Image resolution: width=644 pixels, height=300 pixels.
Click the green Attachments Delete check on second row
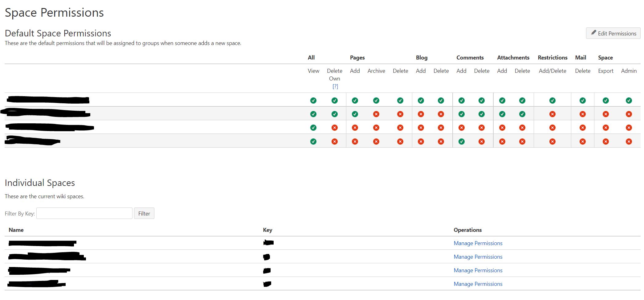pos(522,114)
